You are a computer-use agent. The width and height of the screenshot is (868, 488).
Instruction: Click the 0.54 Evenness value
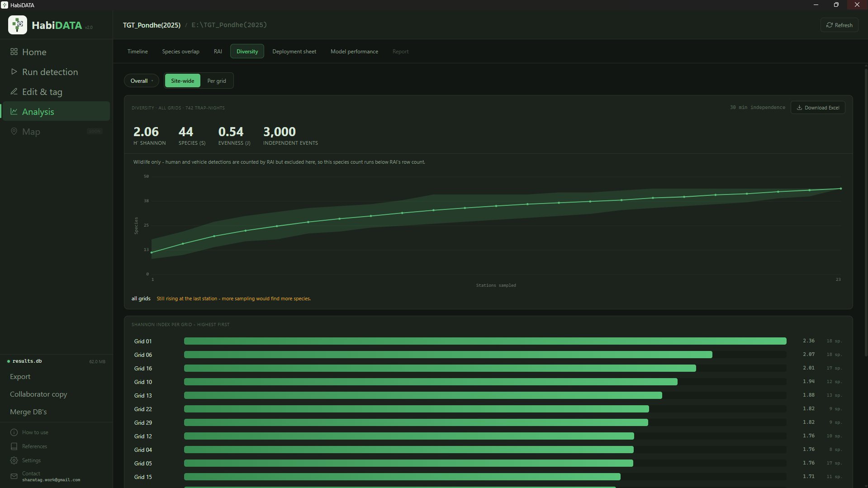(231, 132)
